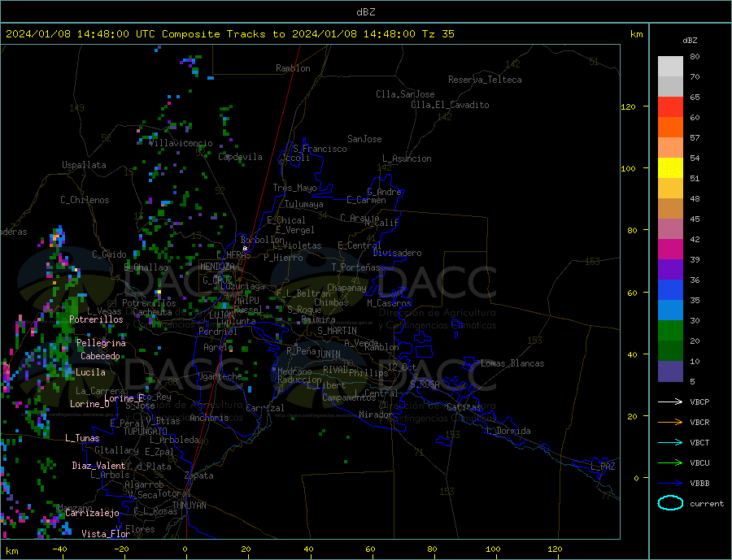732x560 pixels.
Task: Click the 'L_Asuncion' label on the map
Action: (407, 158)
